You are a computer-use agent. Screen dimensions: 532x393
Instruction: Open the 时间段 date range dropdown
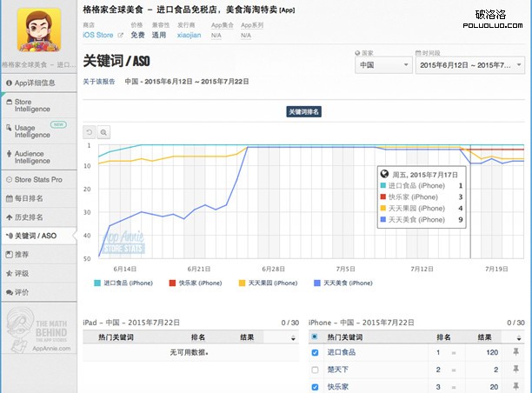pos(470,65)
